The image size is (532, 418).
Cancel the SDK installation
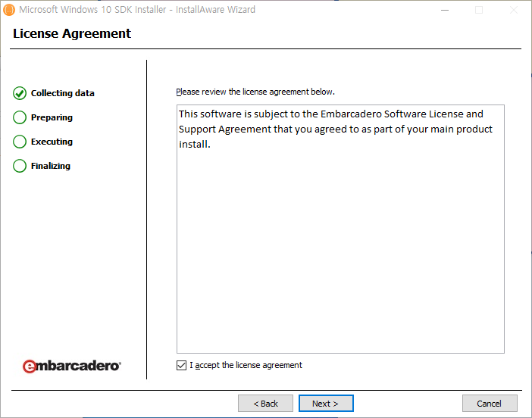[490, 404]
